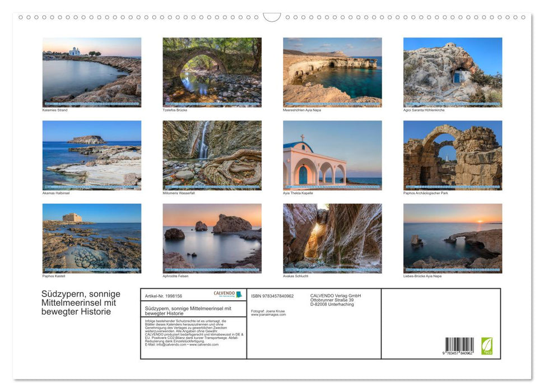Click the CALVENDO logo
Viewport: 544px width, 392px height.
228,294
